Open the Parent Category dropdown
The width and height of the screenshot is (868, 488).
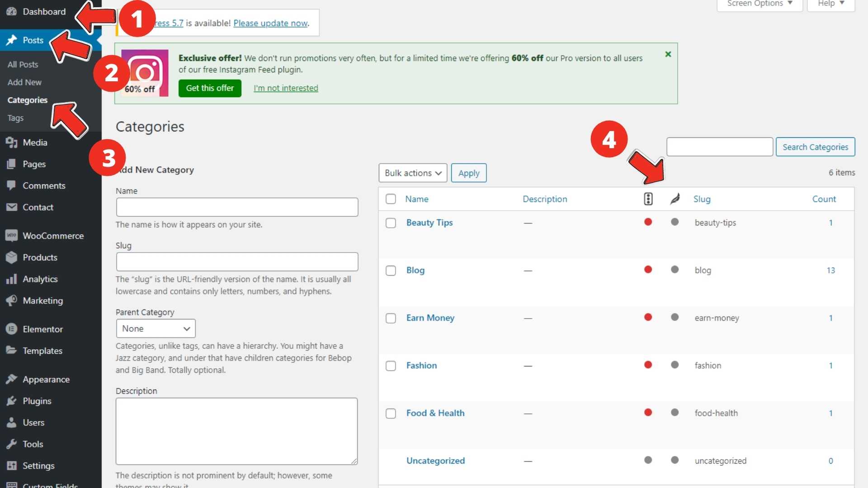tap(155, 328)
